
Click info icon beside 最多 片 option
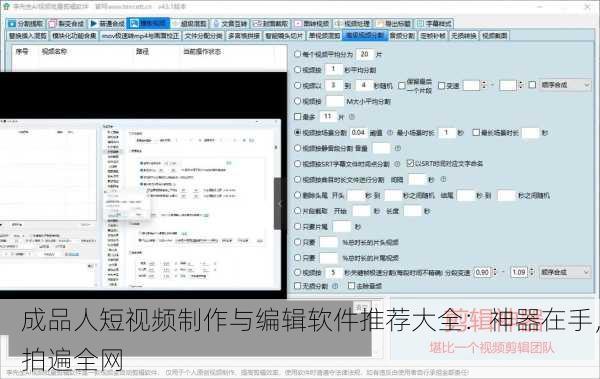[x=352, y=117]
